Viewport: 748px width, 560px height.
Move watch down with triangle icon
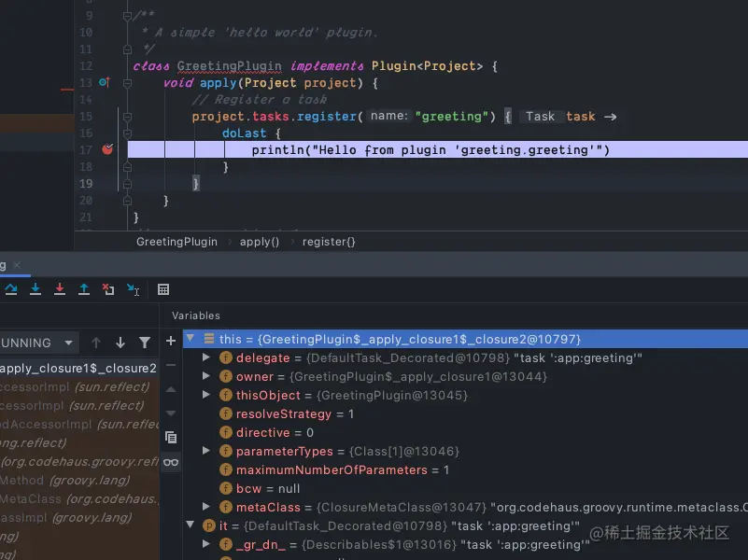pyautogui.click(x=171, y=413)
